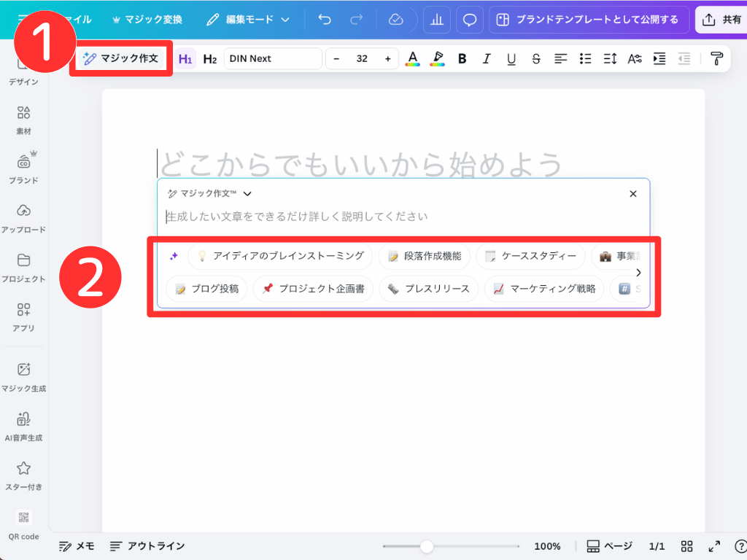Click the 生成したい文章 prompt input field
This screenshot has height=560, width=747.
pyautogui.click(x=403, y=217)
